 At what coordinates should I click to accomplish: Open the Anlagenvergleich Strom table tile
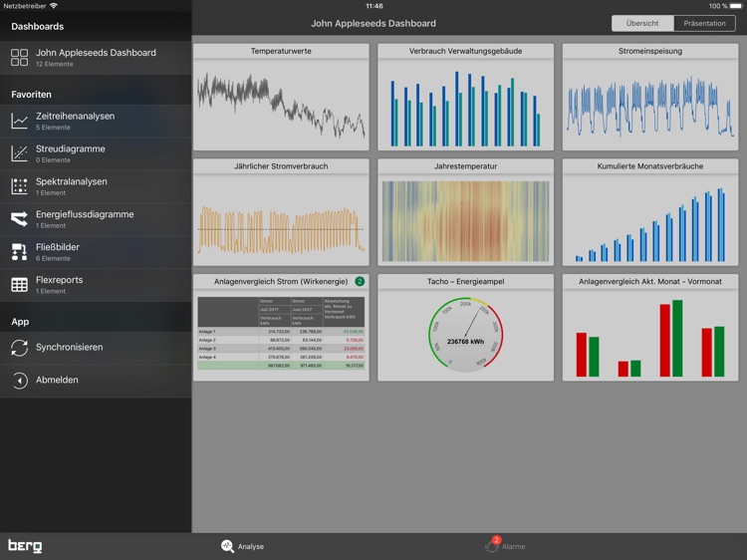(281, 328)
